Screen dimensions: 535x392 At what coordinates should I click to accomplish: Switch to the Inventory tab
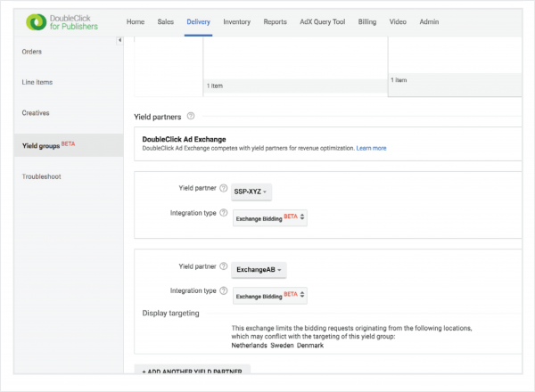coord(237,21)
